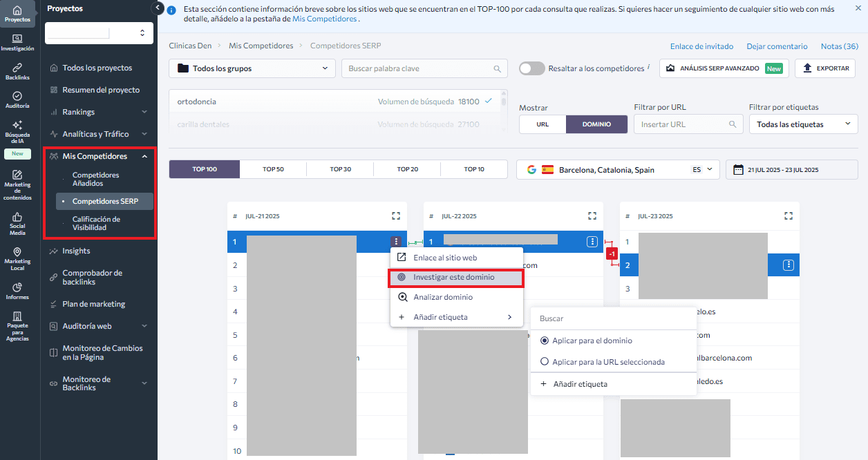Open Notas (36) link
This screenshot has width=868, height=460.
pos(840,46)
